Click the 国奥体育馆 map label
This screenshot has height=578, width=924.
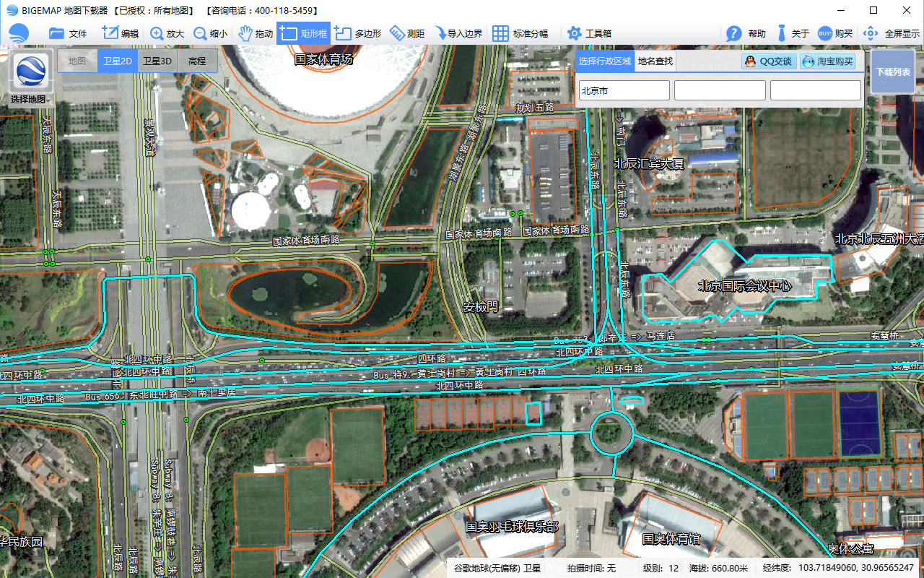[671, 538]
